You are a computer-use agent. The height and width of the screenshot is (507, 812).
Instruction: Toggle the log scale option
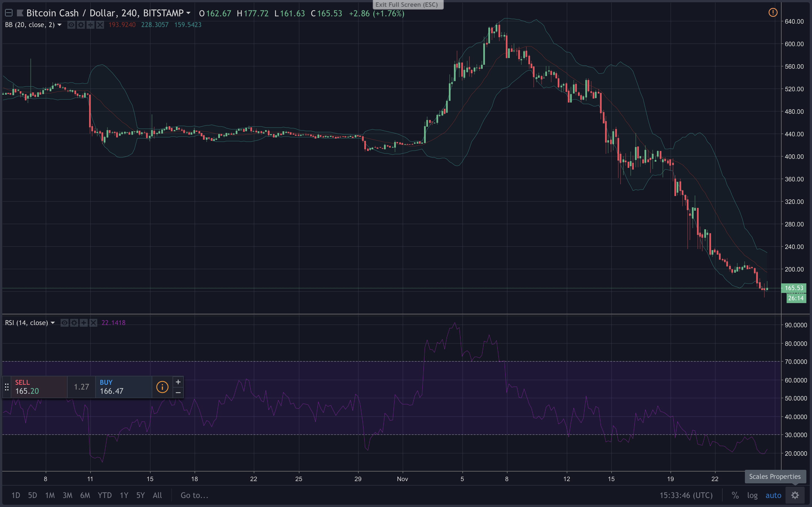coord(752,495)
